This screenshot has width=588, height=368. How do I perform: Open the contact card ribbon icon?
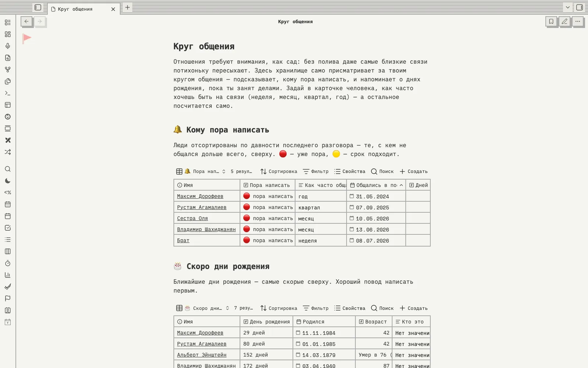tap(8, 310)
